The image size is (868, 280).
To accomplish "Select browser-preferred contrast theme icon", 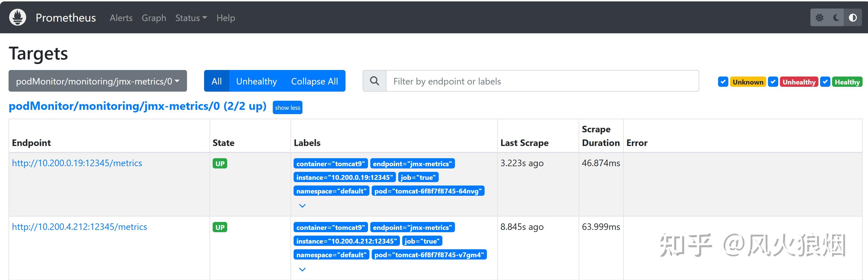I will 853,18.
